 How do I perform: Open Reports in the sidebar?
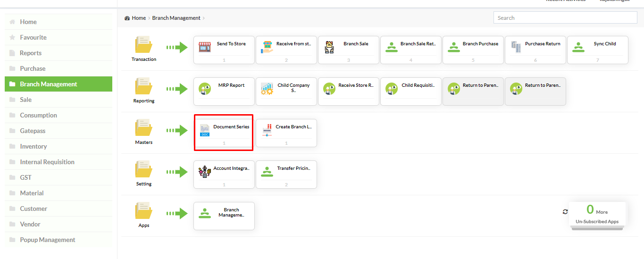[59, 53]
